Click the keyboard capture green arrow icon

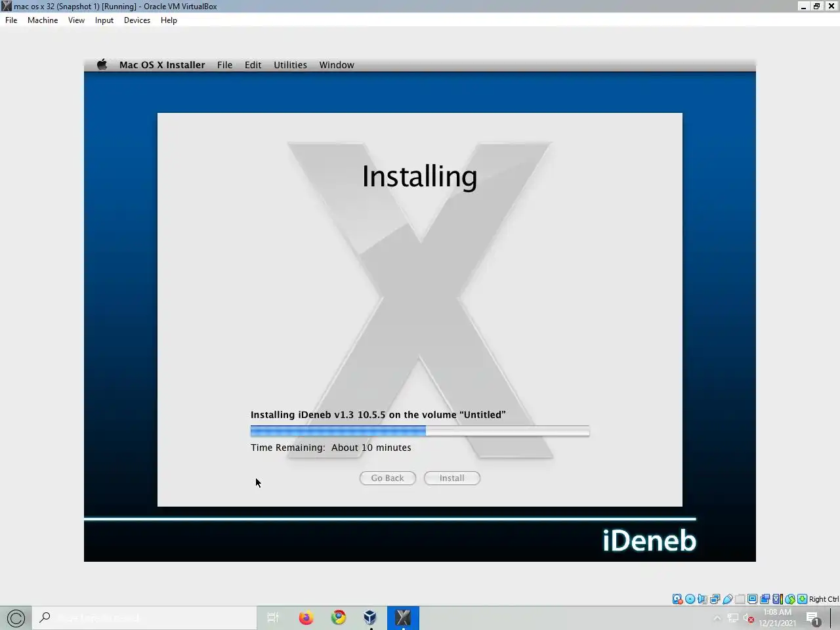click(x=802, y=599)
